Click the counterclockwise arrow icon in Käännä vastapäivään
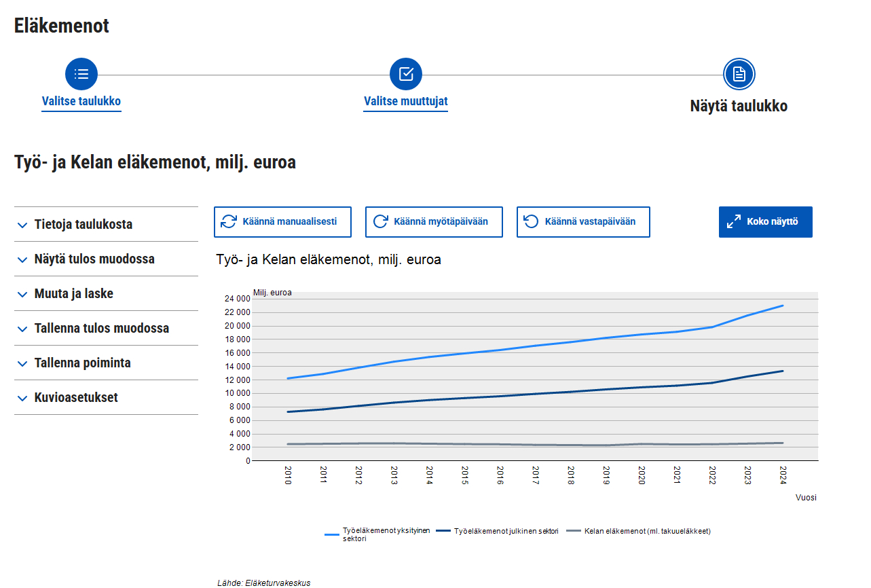The height and width of the screenshot is (588, 871). click(532, 222)
